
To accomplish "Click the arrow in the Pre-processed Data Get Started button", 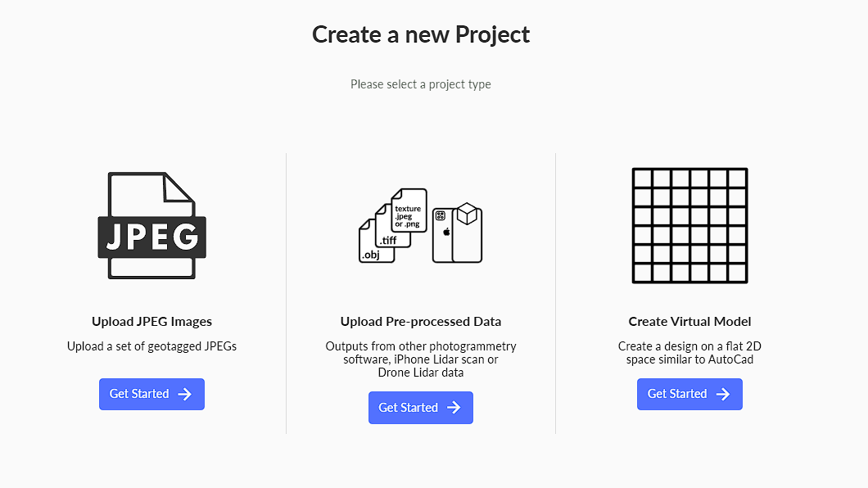I will 454,408.
